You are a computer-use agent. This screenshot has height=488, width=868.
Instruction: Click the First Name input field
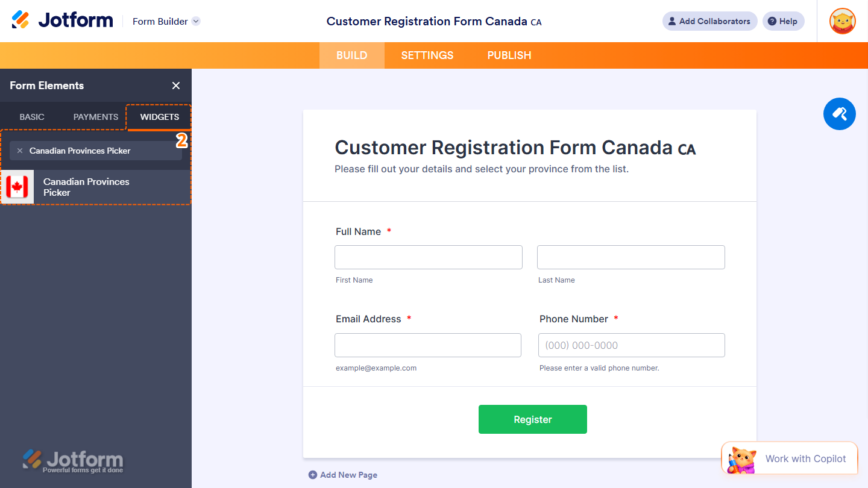pos(428,257)
